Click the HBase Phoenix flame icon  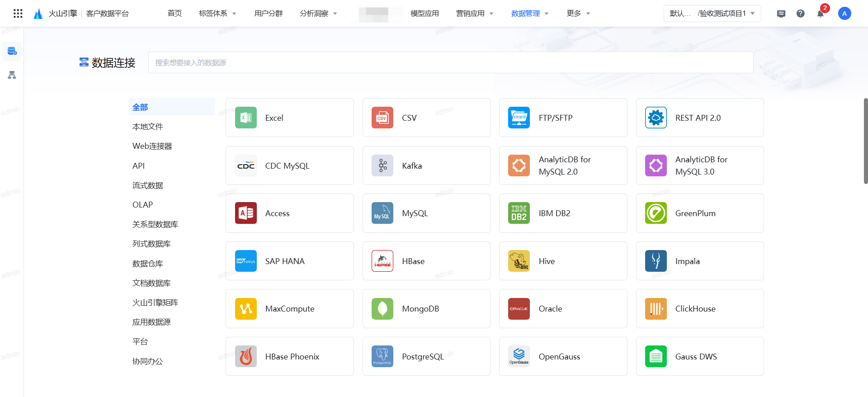coord(246,356)
